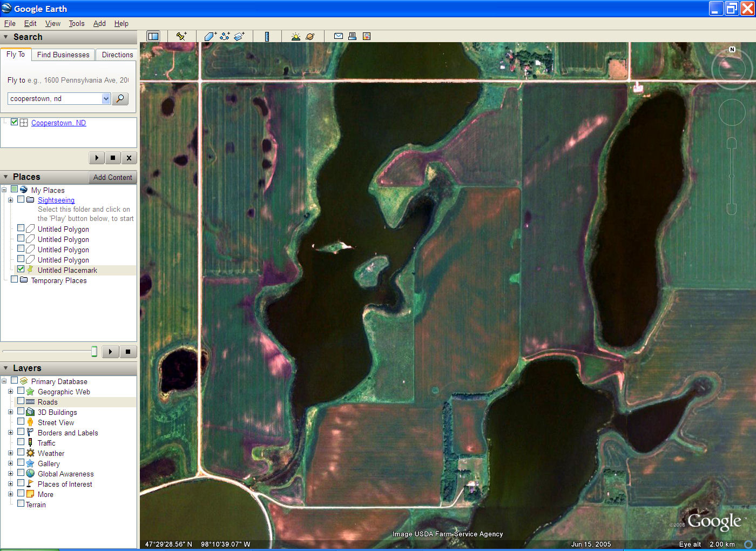Image resolution: width=756 pixels, height=551 pixels.
Task: Enable the Roads layer checkbox
Action: point(21,401)
